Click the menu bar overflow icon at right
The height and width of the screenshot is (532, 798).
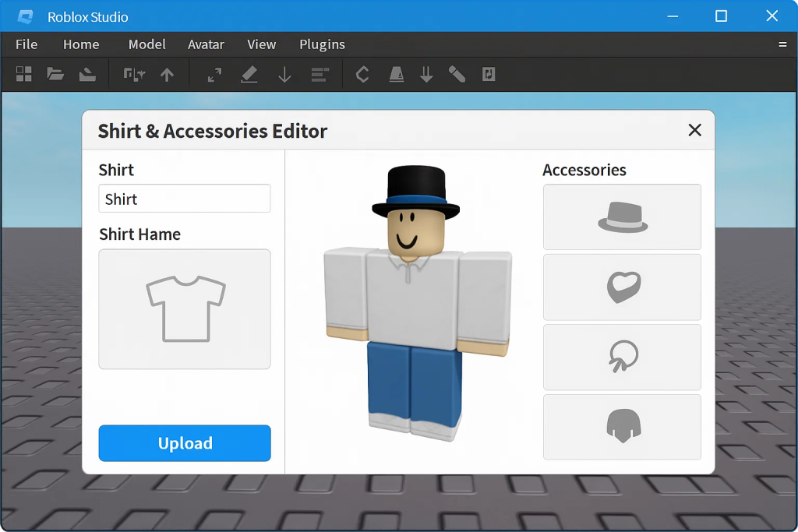click(782, 44)
